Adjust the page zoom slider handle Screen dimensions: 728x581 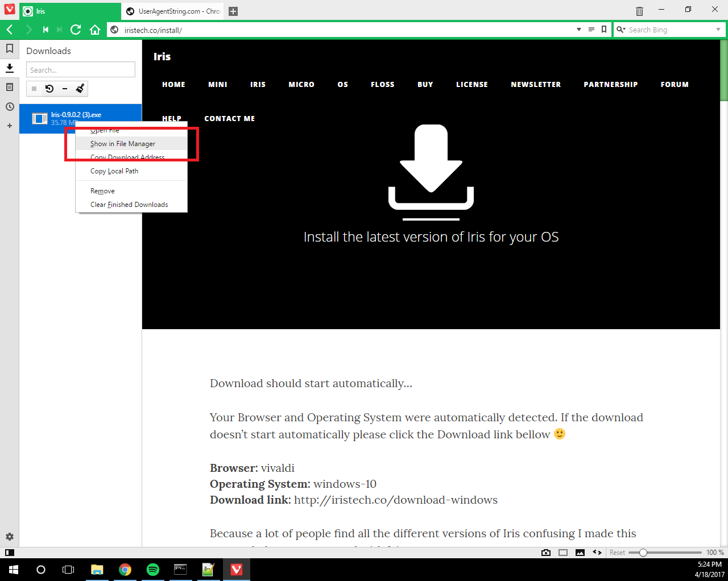643,553
